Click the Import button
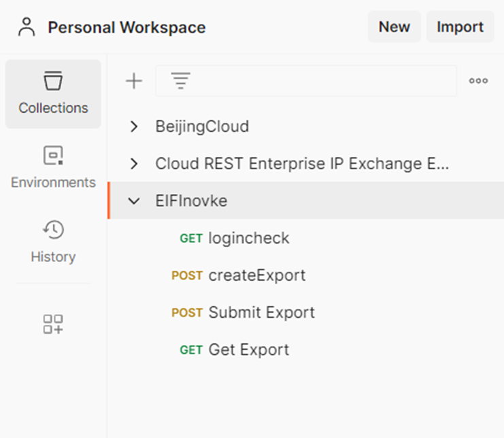Image resolution: width=504 pixels, height=438 pixels. (460, 27)
